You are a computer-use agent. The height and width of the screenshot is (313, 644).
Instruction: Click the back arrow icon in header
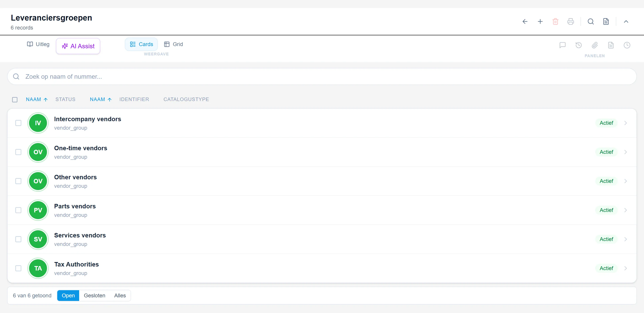point(525,21)
